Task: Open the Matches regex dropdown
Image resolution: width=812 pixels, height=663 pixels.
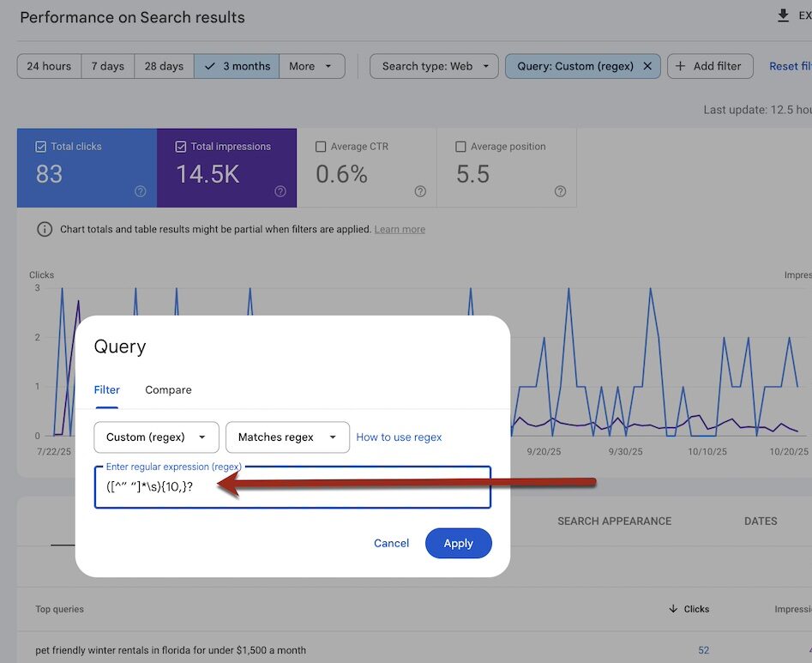Action: click(x=287, y=437)
